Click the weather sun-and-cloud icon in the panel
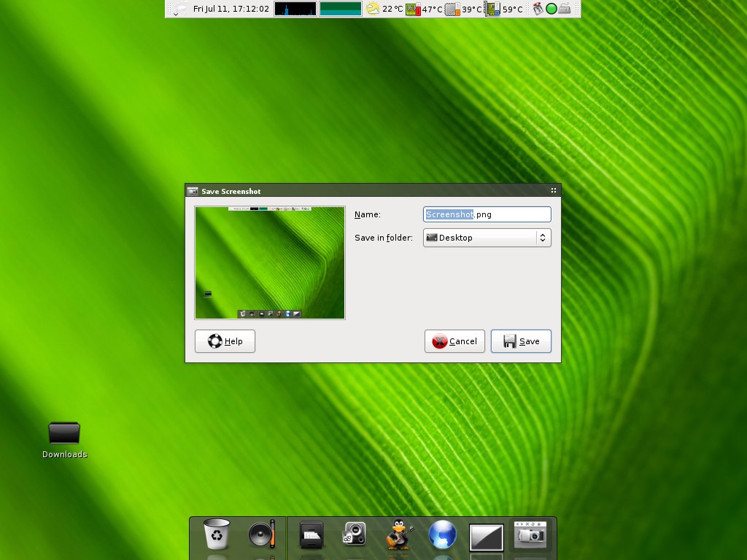Image resolution: width=747 pixels, height=560 pixels. (x=373, y=9)
